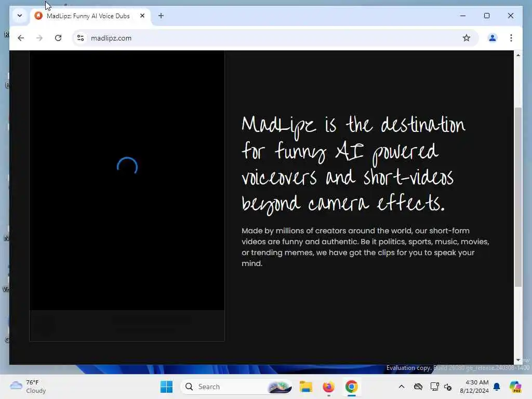The image size is (532, 399).
Task: Open the Chrome profile avatar
Action: (493, 38)
